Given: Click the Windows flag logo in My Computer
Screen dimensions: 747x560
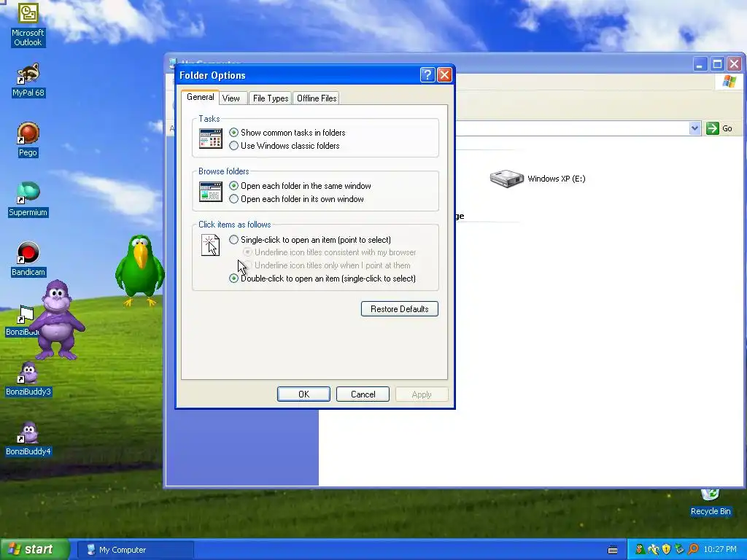Looking at the screenshot, I should click(729, 82).
